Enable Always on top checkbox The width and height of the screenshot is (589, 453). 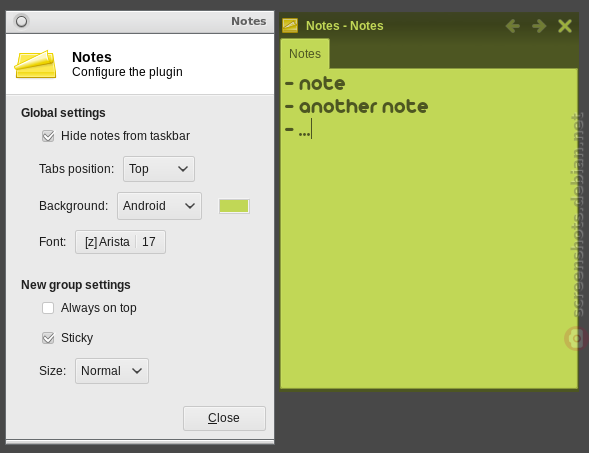[x=48, y=308]
